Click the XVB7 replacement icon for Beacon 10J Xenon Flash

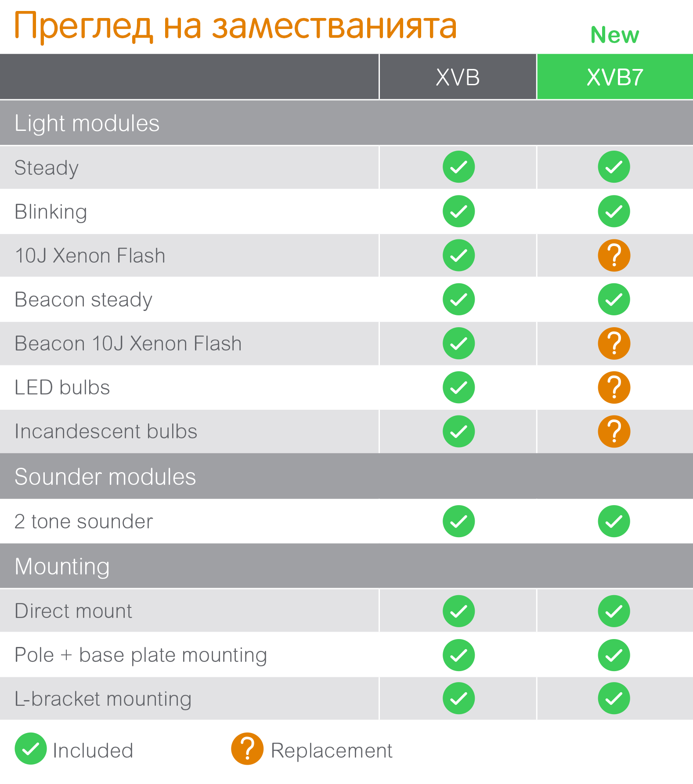(614, 343)
